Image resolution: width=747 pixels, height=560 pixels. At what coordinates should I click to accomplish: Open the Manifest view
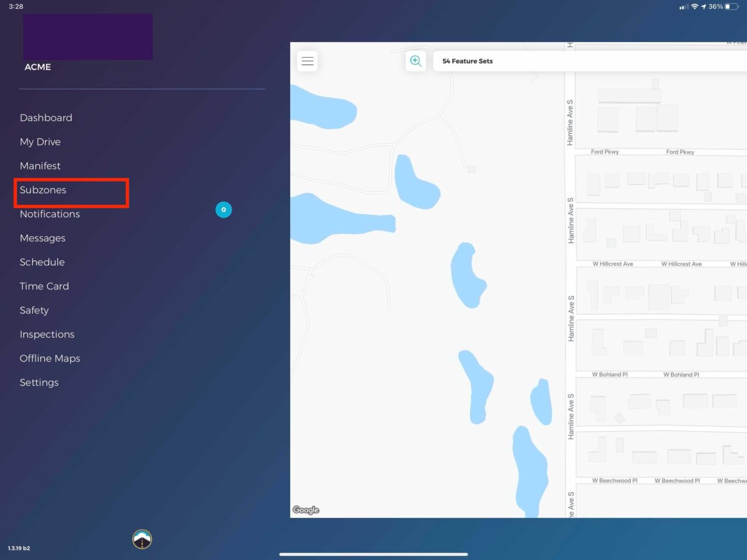40,166
